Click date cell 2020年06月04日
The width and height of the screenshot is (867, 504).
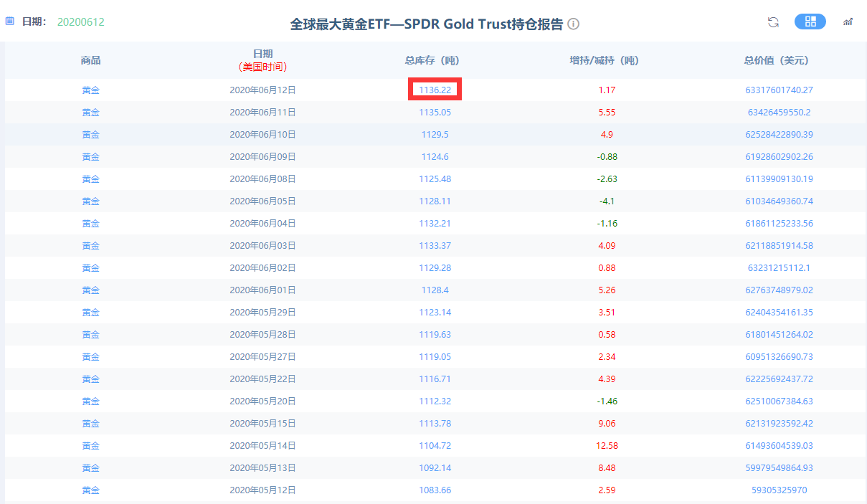coord(263,224)
